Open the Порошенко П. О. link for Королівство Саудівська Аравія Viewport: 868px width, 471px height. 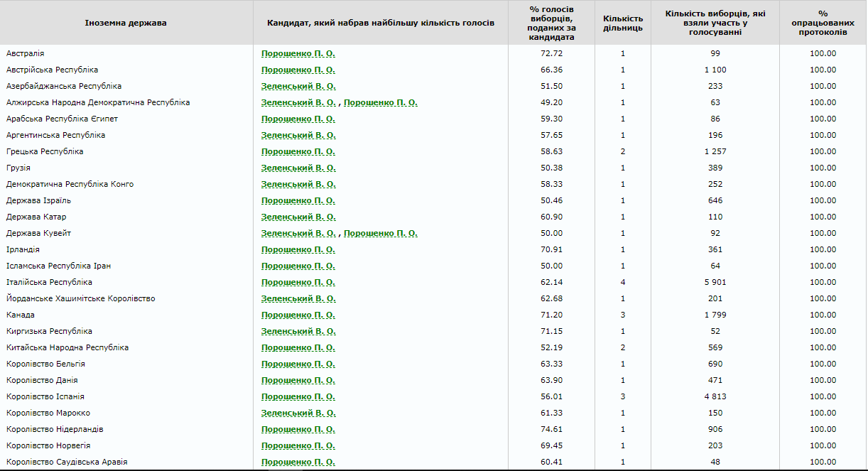point(298,462)
